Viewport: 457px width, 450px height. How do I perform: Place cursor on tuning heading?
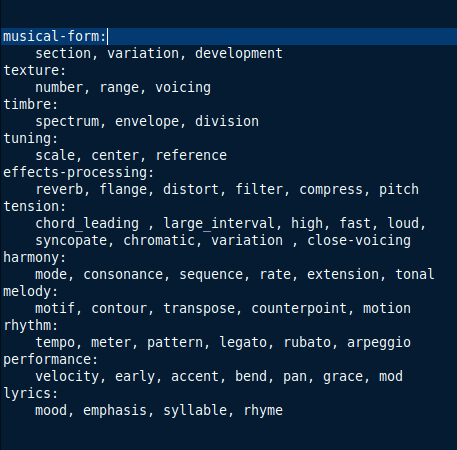[x=31, y=138]
